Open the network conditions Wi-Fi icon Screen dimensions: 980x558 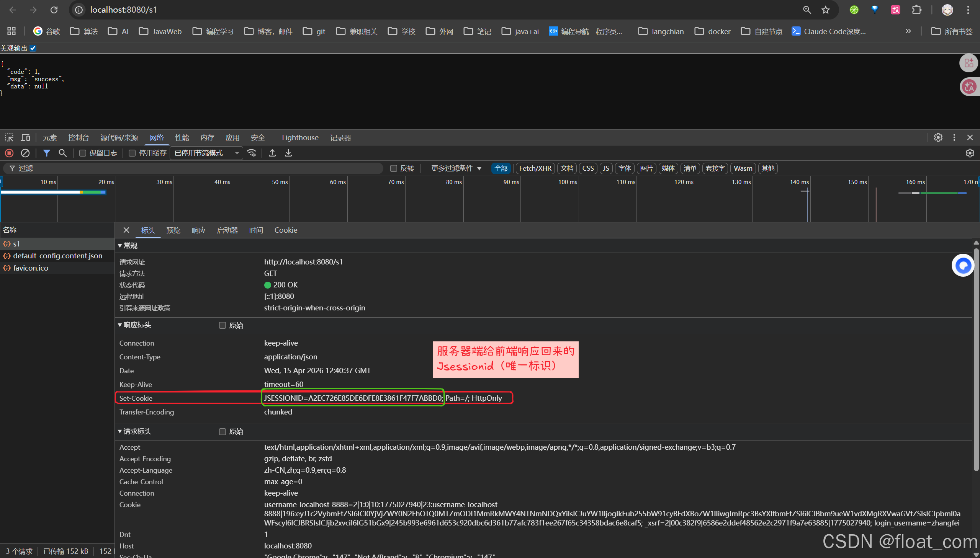click(x=252, y=153)
